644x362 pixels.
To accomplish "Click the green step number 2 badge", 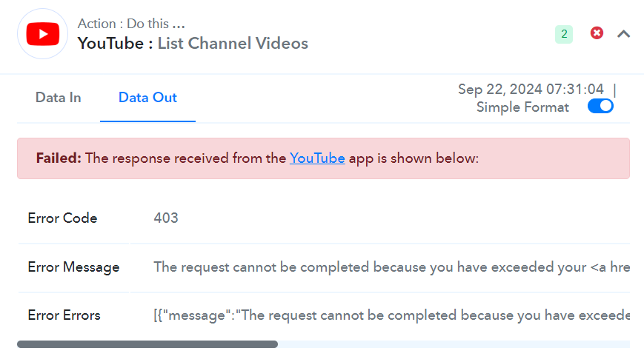I will tap(564, 34).
